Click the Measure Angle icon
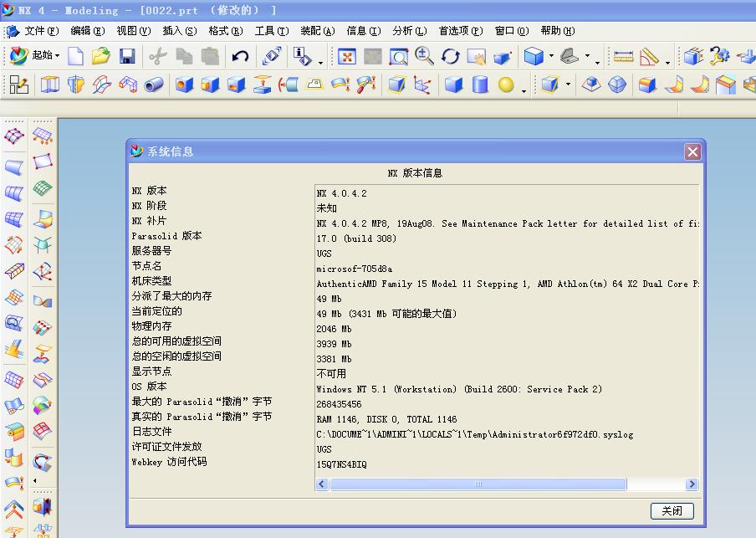The image size is (756, 538). pos(649,57)
